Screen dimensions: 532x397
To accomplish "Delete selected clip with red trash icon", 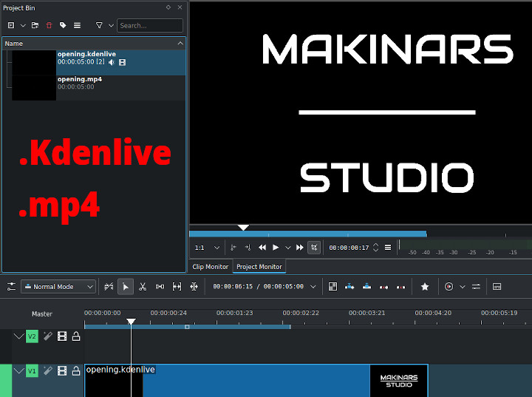I will point(50,25).
